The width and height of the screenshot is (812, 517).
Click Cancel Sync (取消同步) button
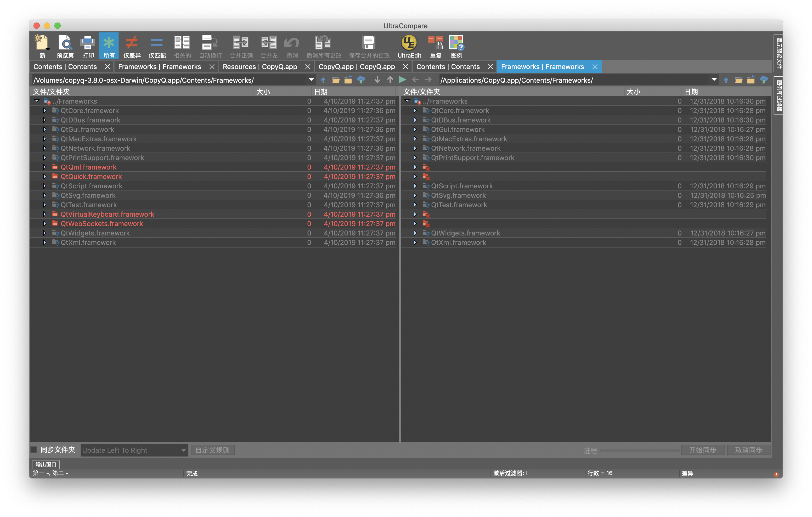(x=749, y=450)
